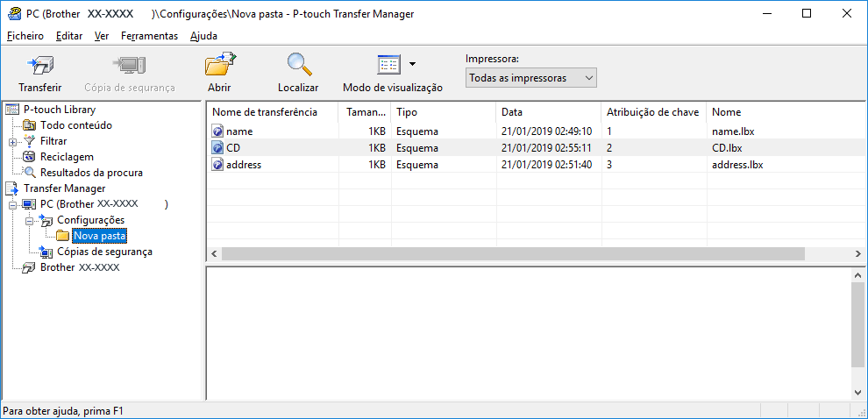Click the address layout file icon
Image resolution: width=868 pixels, height=419 pixels.
(x=217, y=165)
